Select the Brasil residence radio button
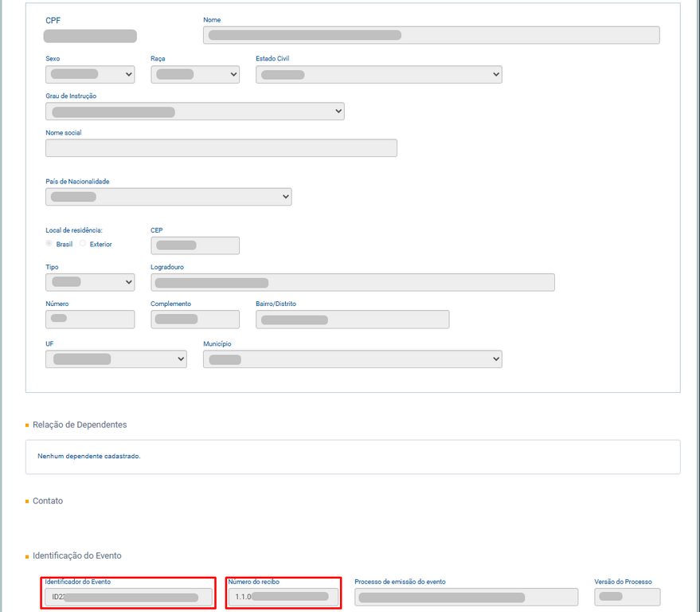This screenshot has width=700, height=612. tap(49, 244)
